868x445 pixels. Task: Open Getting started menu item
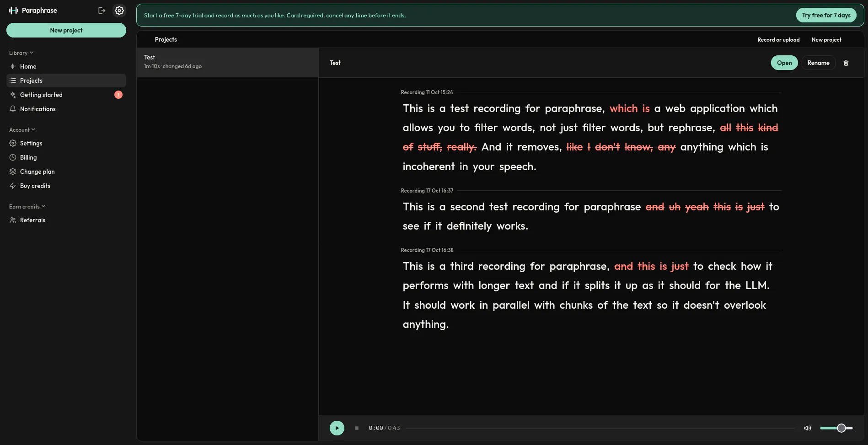point(66,95)
